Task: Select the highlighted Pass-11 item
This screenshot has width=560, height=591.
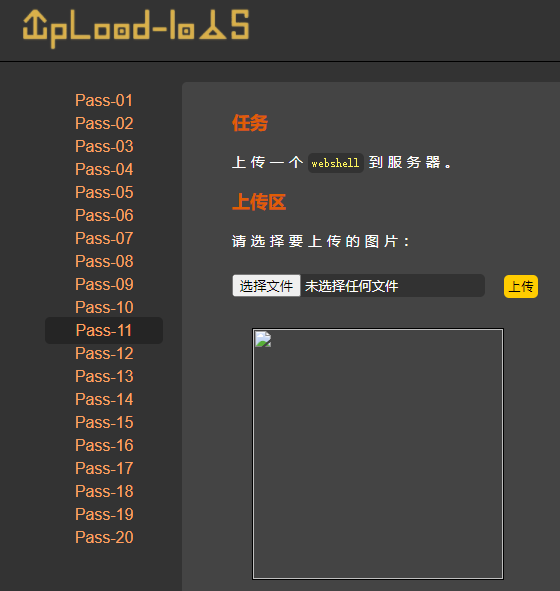Action: (104, 331)
